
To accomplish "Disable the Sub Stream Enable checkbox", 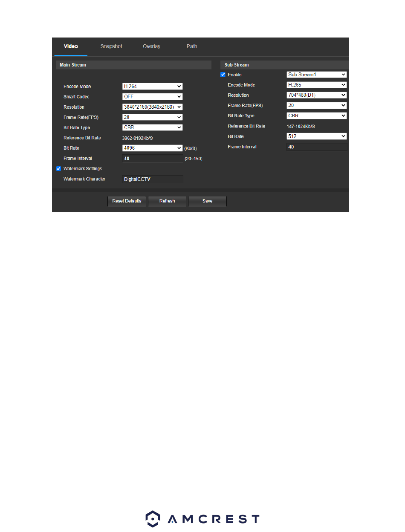I will click(x=223, y=75).
